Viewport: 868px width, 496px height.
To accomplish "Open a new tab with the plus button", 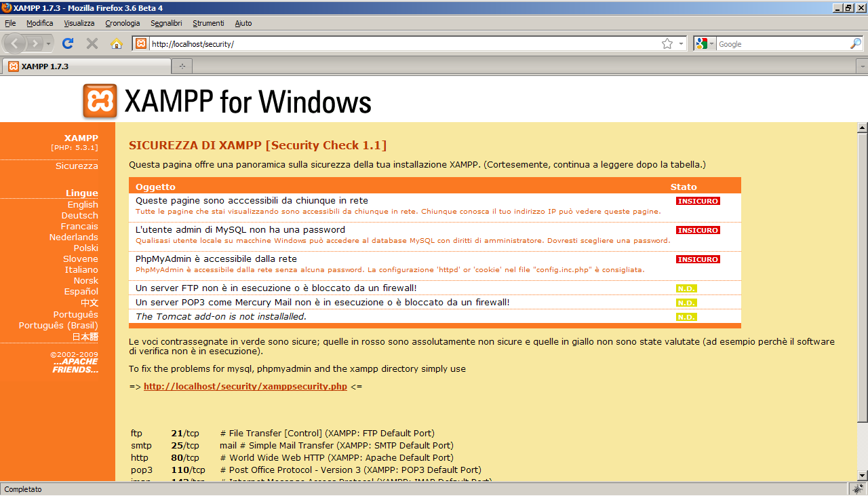I will [x=182, y=66].
